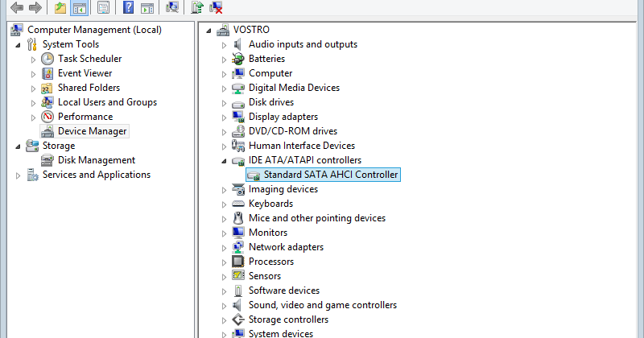Click the Storage icon in left tree
Viewport: 644px width, 338px height.
click(32, 146)
